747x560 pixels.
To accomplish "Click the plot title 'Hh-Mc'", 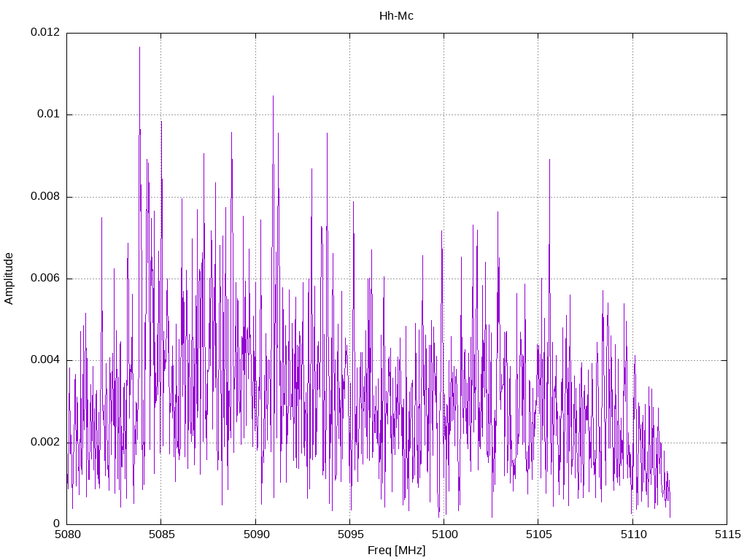I will [x=396, y=16].
